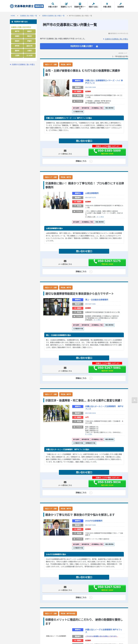Select 加古川市 in sidebar city list
Viewport: 138px width, 644px height.
[x=29, y=46]
